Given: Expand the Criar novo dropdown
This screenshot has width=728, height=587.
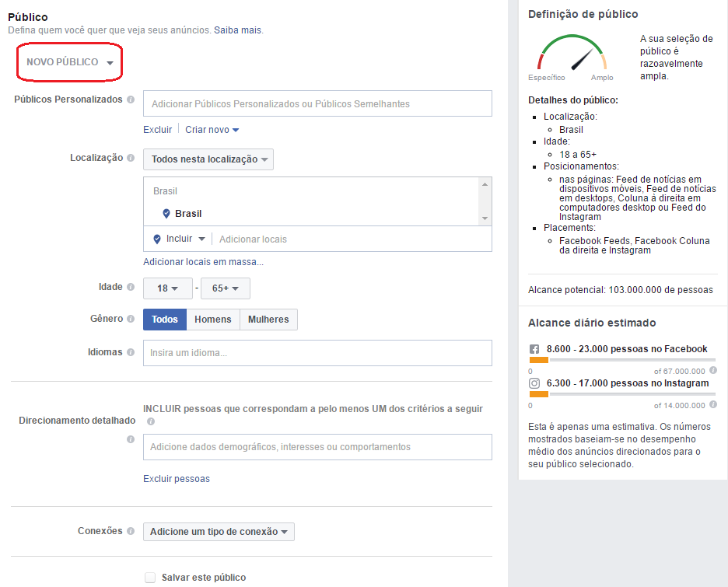Looking at the screenshot, I should [212, 129].
